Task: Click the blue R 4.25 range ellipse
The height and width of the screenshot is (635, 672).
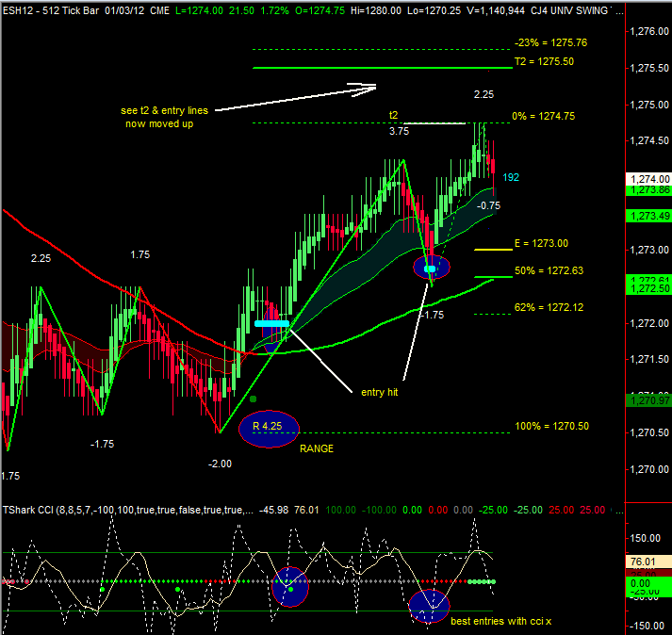Action: pyautogui.click(x=269, y=429)
